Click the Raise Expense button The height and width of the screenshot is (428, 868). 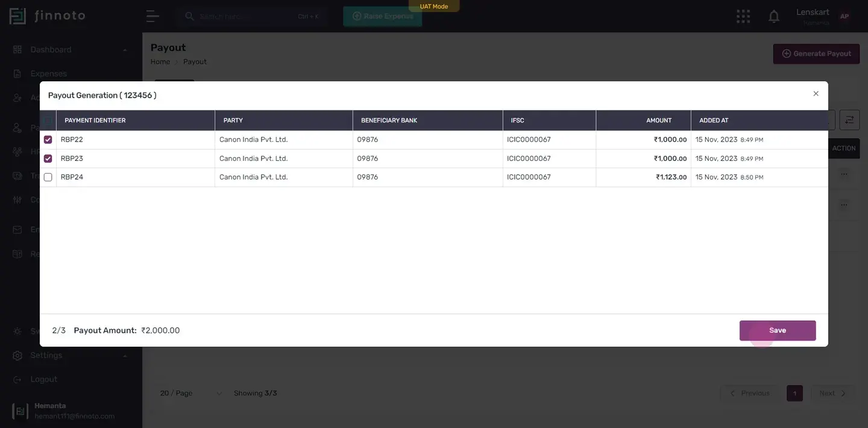coord(383,16)
